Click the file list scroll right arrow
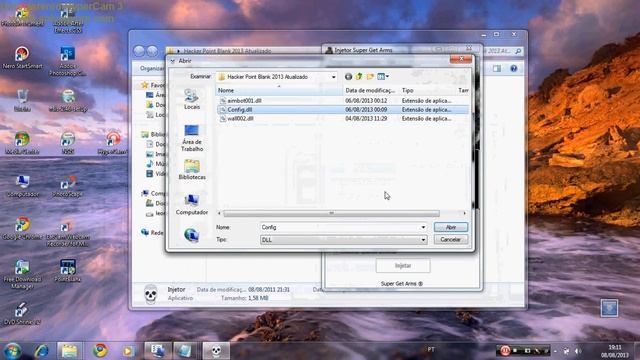Viewport: 640px width, 360px height. (464, 213)
